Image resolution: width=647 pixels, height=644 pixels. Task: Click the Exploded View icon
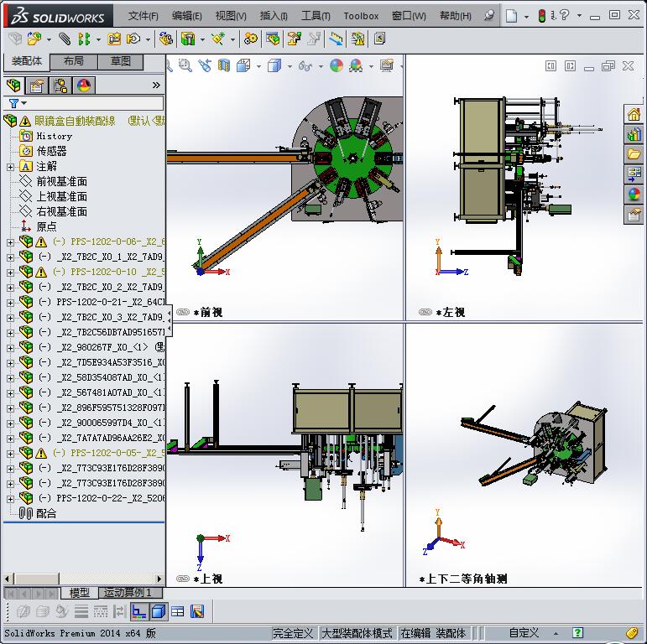pyautogui.click(x=295, y=39)
